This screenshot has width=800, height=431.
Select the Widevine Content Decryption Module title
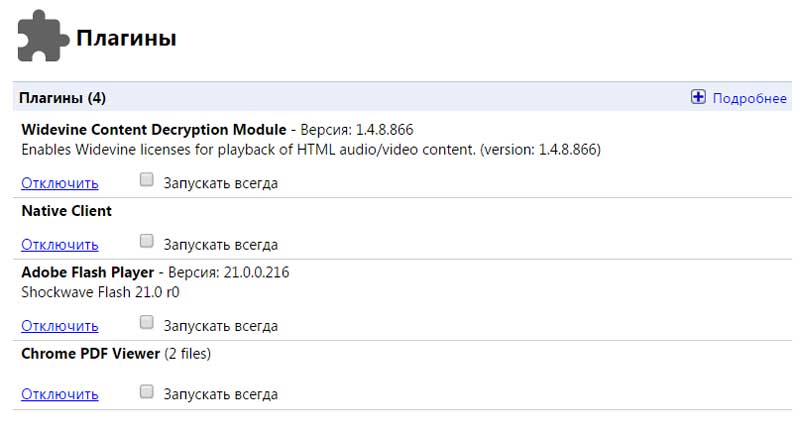(x=154, y=130)
